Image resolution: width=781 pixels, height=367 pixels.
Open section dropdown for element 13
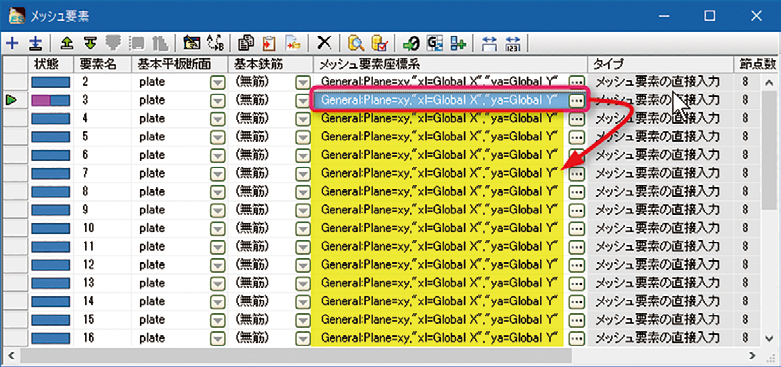(217, 283)
